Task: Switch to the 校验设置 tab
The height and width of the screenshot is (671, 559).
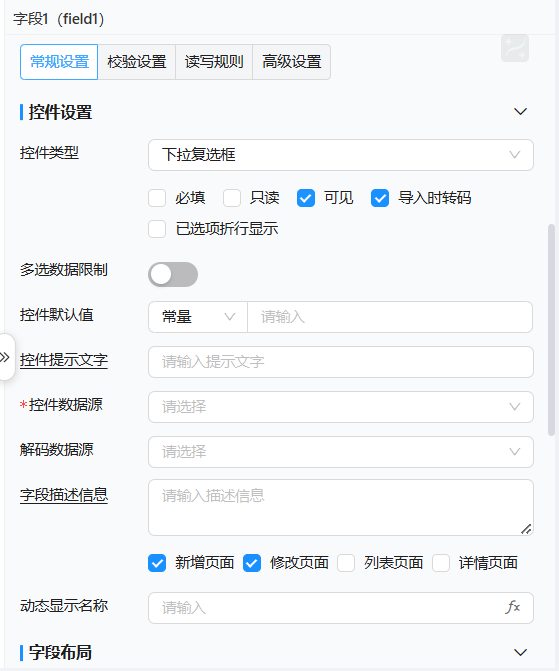Action: (137, 62)
